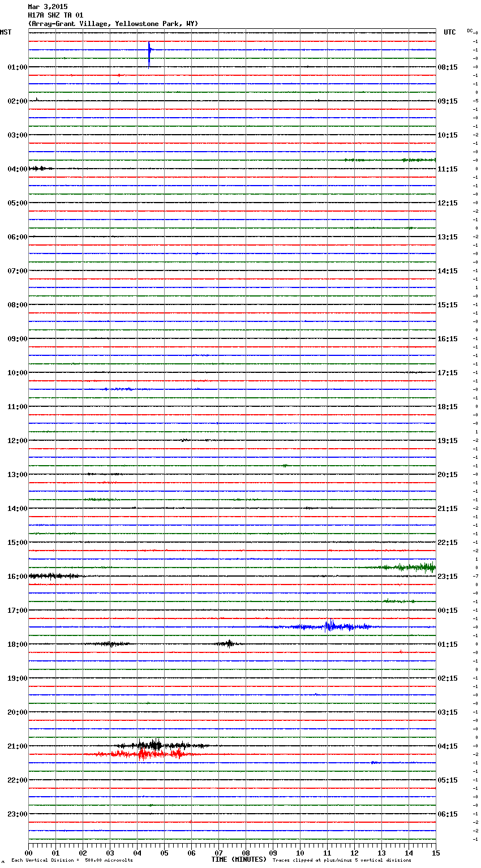Viewport: 481px width, 868px height.
Task: Click the 09:15 UTC time label
Action: tap(448, 101)
